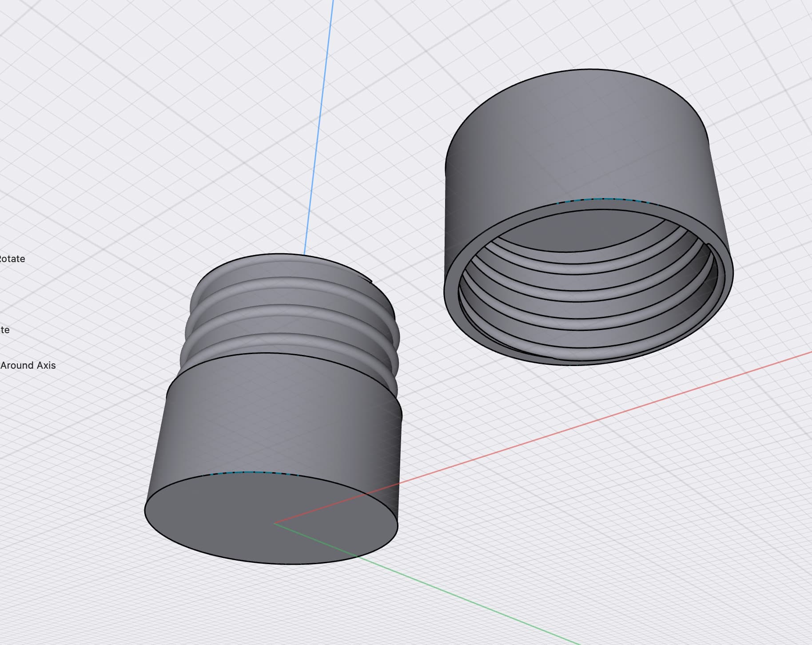
Task: Choose the Around Axis menu entry
Action: coord(28,365)
